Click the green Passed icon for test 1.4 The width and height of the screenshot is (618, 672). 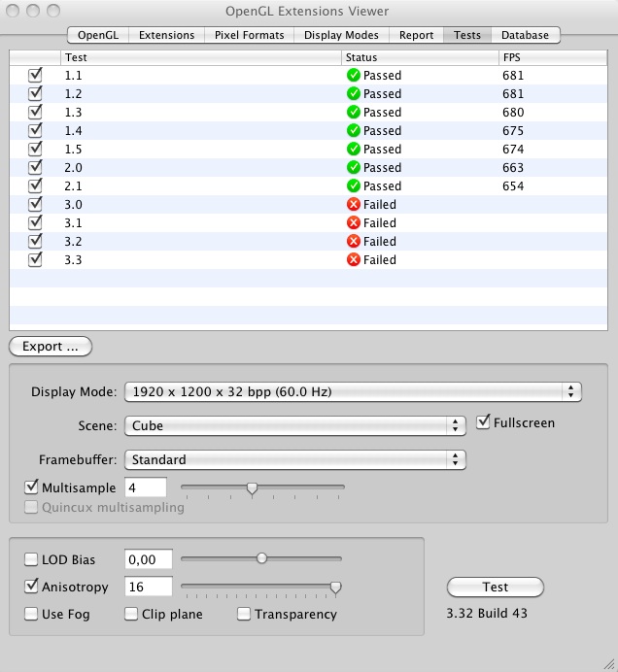pyautogui.click(x=354, y=130)
